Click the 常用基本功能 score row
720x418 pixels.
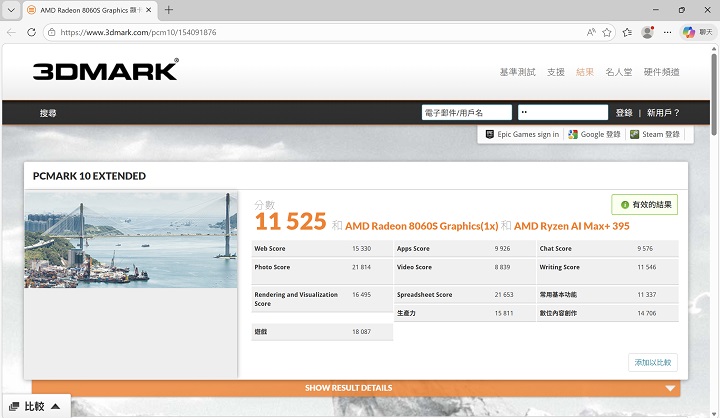[x=608, y=294]
